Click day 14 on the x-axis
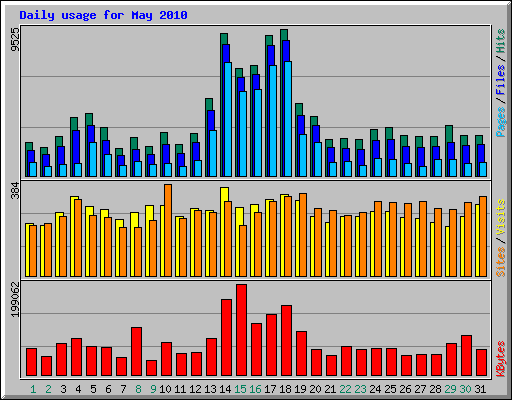The height and width of the screenshot is (400, 512). coord(225,389)
